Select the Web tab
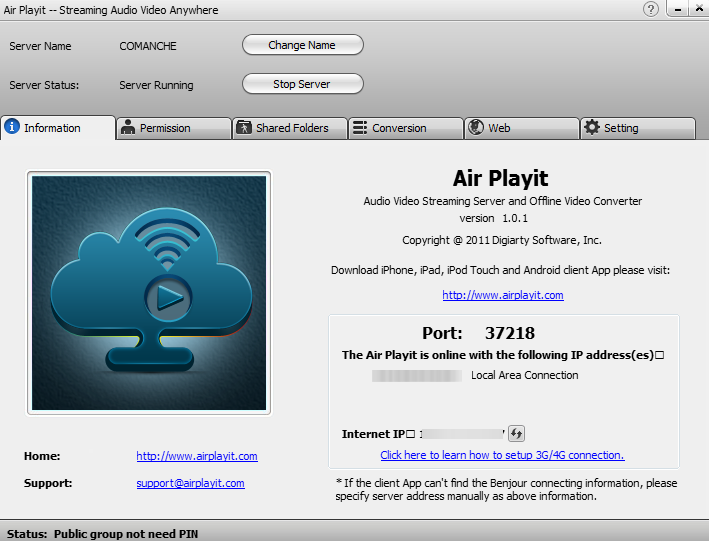Screen dimensions: 709x541 (521, 128)
